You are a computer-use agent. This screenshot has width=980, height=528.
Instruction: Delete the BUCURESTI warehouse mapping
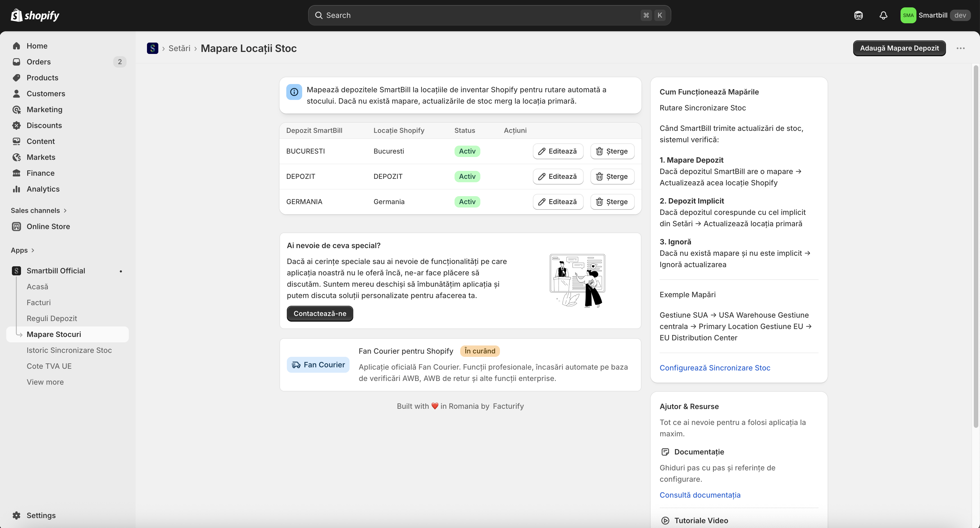tap(612, 151)
